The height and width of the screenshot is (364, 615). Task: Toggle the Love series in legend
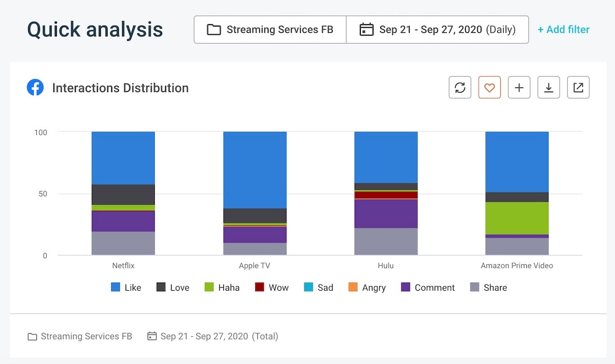point(173,287)
